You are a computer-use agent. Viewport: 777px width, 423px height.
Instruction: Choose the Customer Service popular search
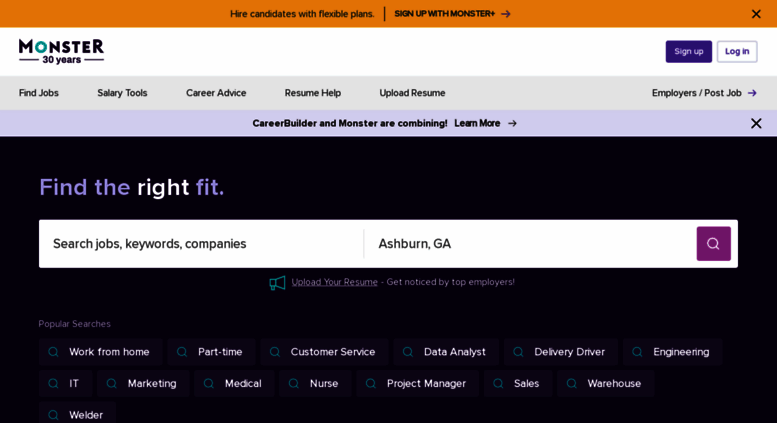[x=324, y=352]
